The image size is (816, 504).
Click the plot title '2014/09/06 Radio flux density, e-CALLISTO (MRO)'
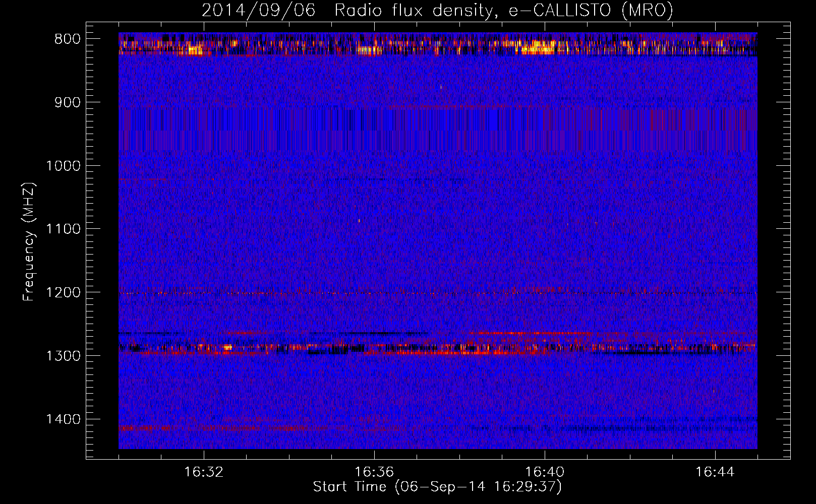click(x=437, y=10)
